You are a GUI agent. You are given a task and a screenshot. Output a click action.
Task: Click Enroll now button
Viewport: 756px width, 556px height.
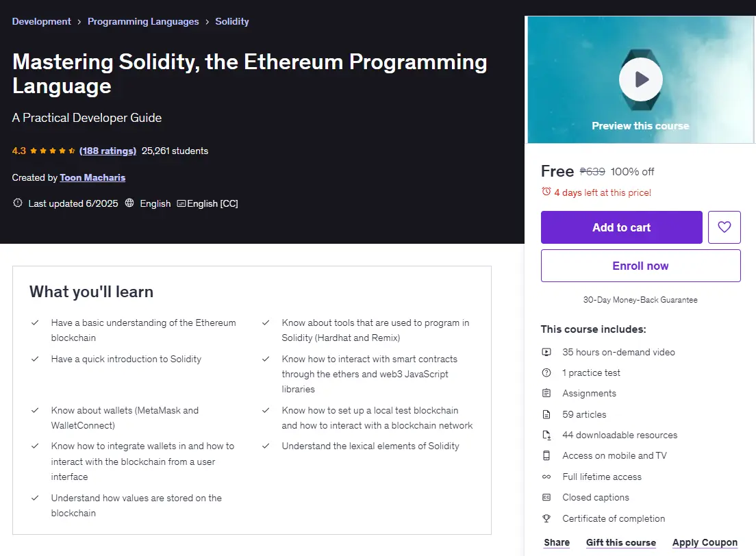pyautogui.click(x=641, y=266)
